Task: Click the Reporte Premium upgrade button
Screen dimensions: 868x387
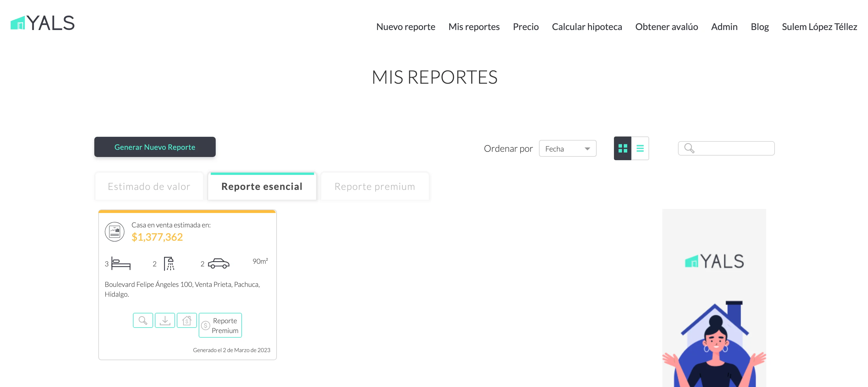Action: pyautogui.click(x=220, y=325)
